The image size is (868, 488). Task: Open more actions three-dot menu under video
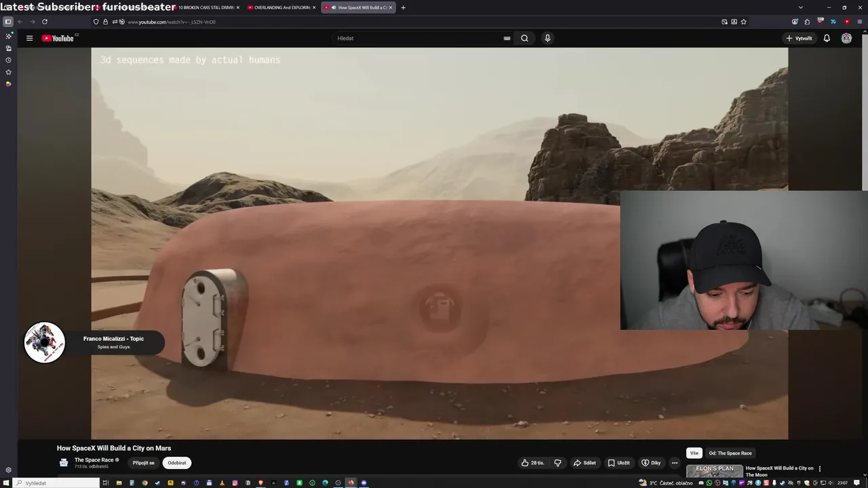674,463
